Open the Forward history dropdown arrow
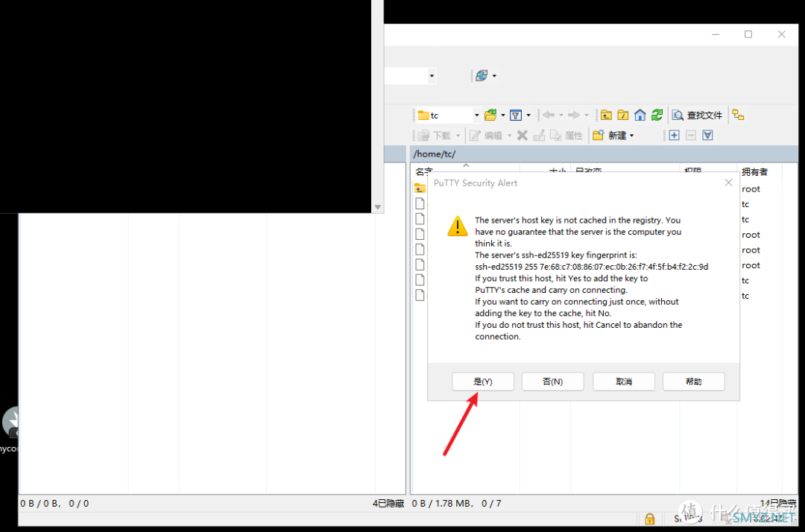 [587, 115]
